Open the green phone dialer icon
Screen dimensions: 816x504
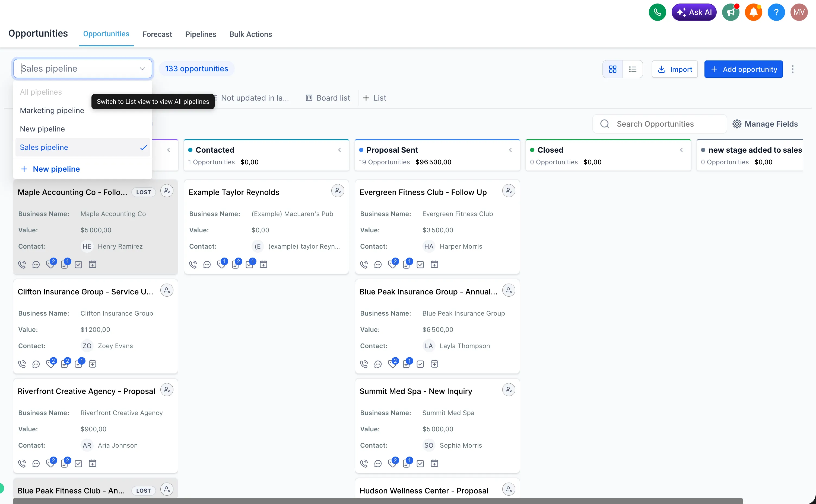657,12
